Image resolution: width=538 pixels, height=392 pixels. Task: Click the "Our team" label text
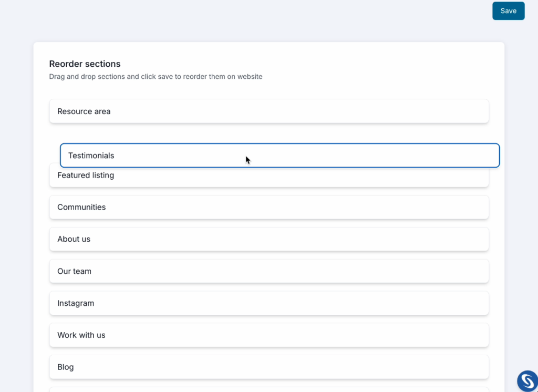click(74, 271)
